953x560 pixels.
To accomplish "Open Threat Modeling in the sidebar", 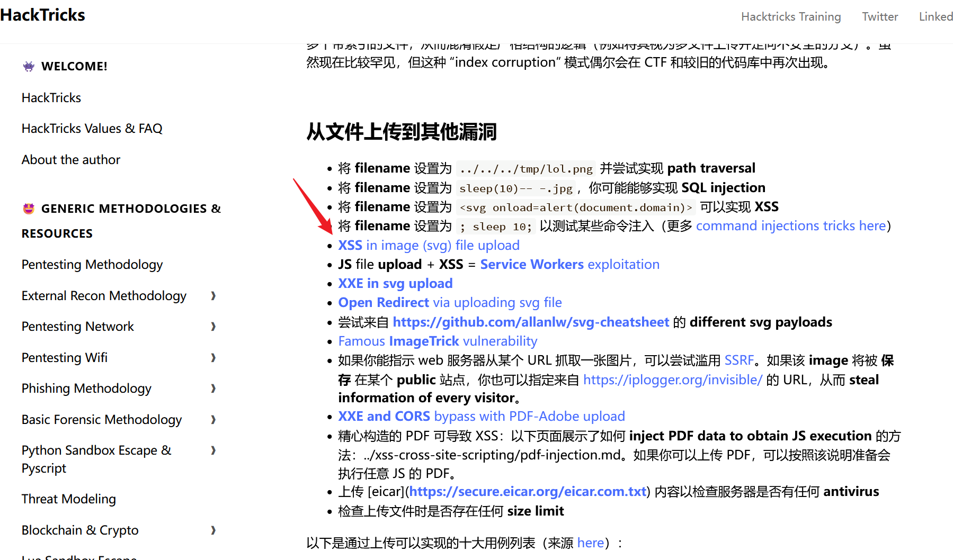I will (x=68, y=499).
